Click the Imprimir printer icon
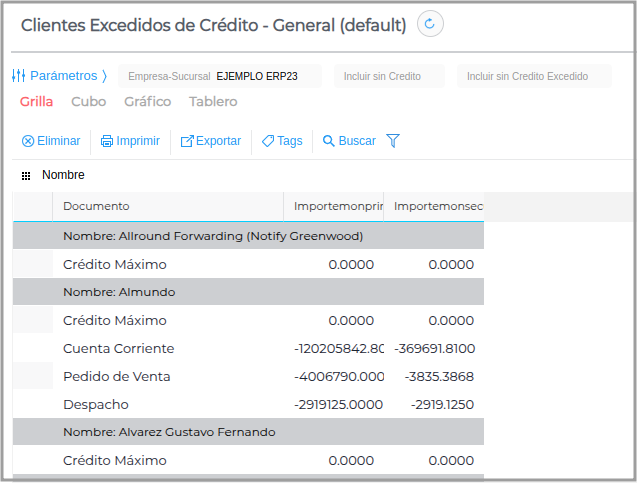This screenshot has width=637, height=483. point(107,141)
